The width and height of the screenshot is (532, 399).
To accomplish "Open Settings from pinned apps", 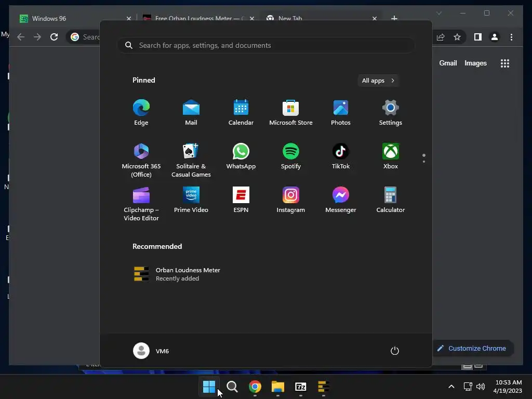I will (x=391, y=113).
